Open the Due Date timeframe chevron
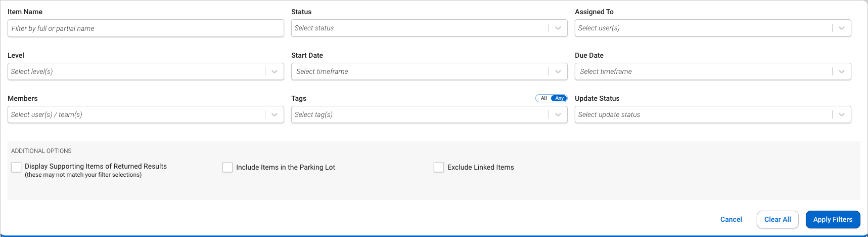868x237 pixels. click(x=841, y=72)
